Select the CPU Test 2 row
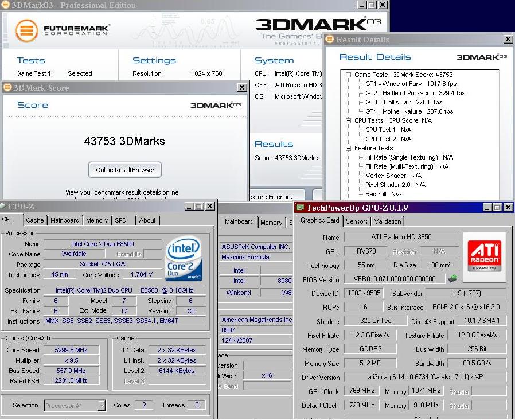The image size is (515, 420). [x=388, y=139]
